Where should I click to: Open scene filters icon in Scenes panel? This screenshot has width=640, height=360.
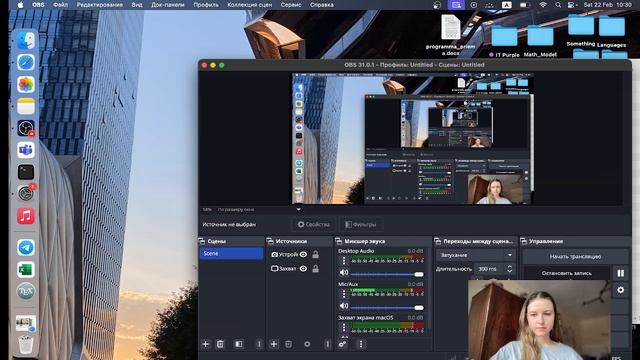pyautogui.click(x=239, y=344)
